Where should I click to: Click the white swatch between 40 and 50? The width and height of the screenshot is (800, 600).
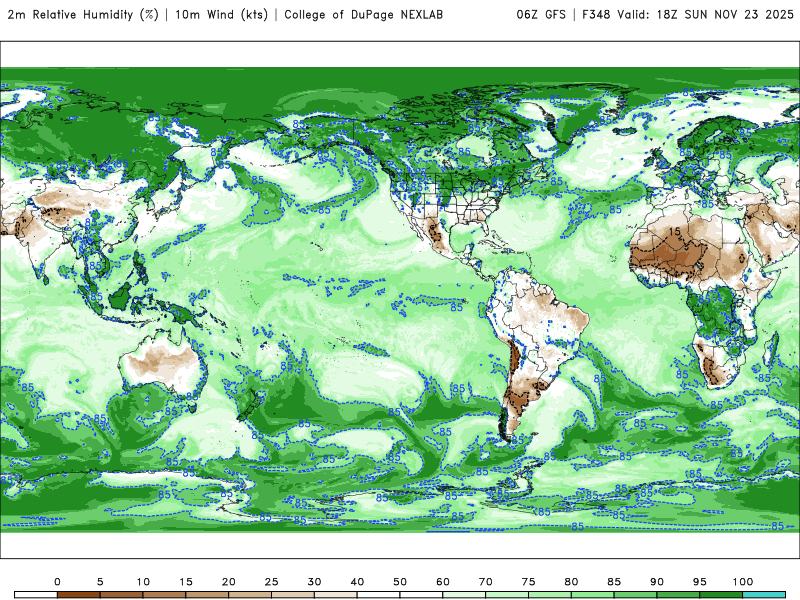(x=379, y=595)
